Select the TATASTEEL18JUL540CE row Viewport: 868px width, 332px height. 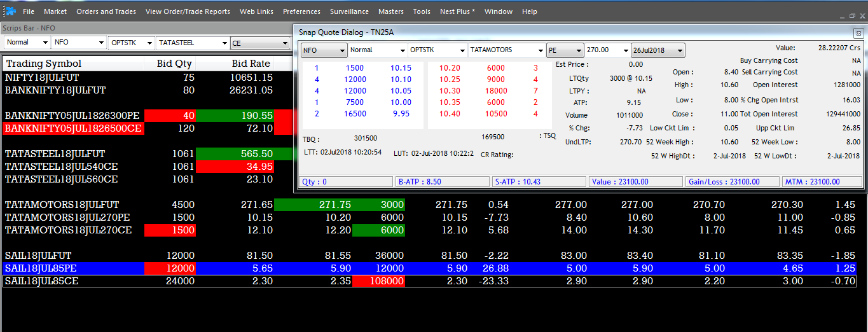click(x=147, y=167)
